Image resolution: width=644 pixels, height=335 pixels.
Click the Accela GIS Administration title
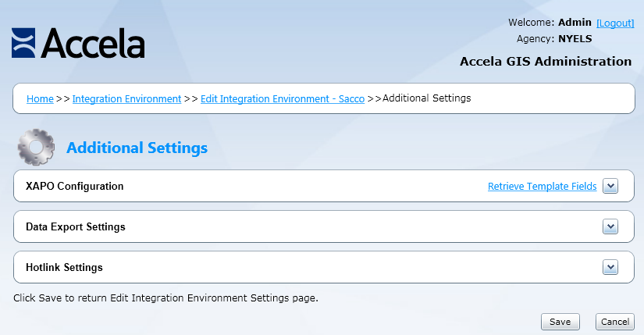546,62
